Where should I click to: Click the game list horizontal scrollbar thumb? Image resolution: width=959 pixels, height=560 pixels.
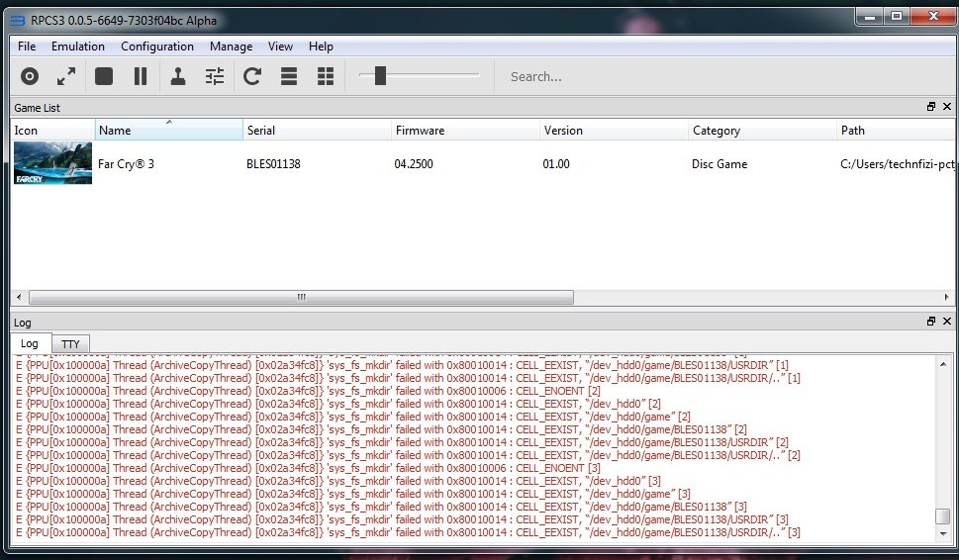coord(302,297)
